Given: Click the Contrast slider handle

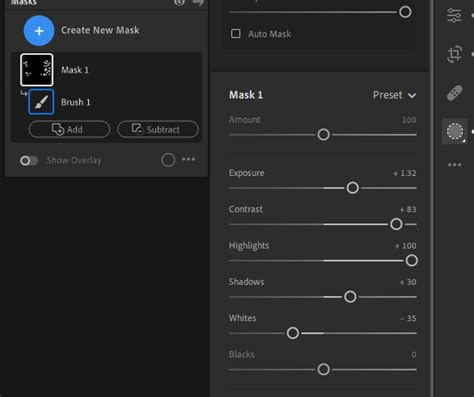Looking at the screenshot, I should tap(396, 224).
